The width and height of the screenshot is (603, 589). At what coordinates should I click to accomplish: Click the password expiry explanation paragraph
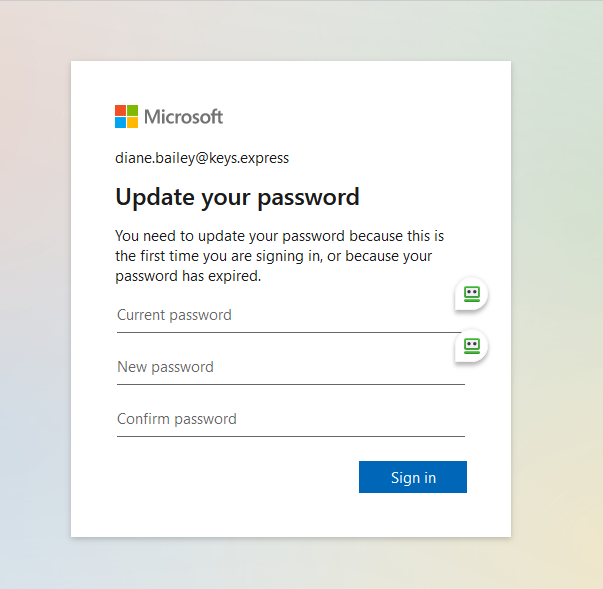[280, 256]
